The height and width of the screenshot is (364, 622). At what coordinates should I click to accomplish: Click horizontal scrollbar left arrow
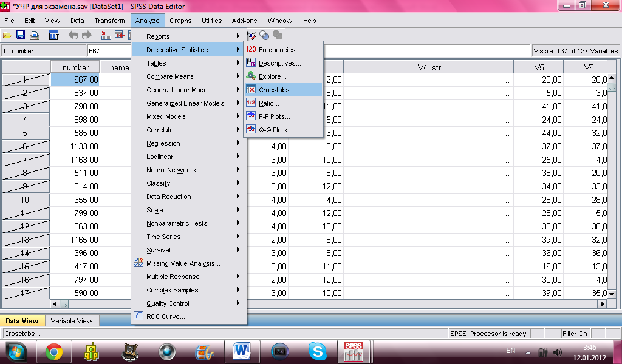[x=55, y=304]
